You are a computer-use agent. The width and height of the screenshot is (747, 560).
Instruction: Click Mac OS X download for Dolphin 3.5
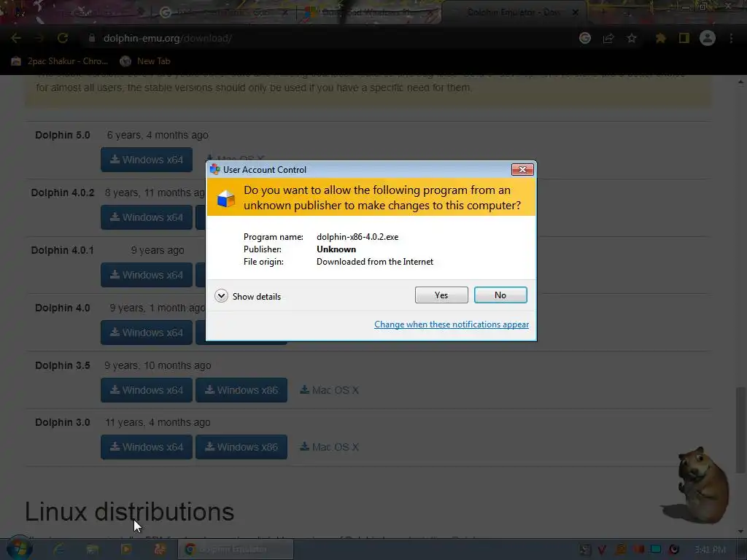point(329,390)
